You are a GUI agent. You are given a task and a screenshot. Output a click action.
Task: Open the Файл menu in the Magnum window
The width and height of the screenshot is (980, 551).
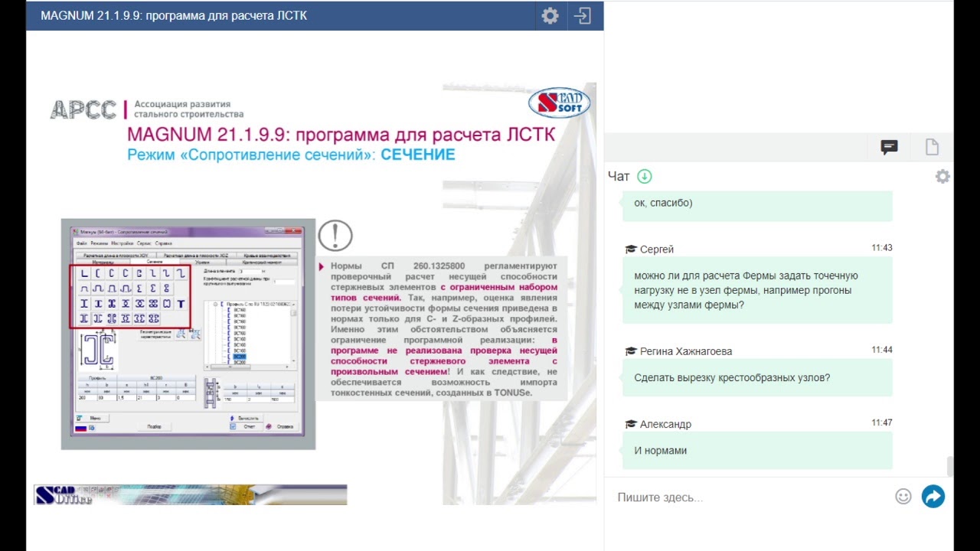(82, 243)
